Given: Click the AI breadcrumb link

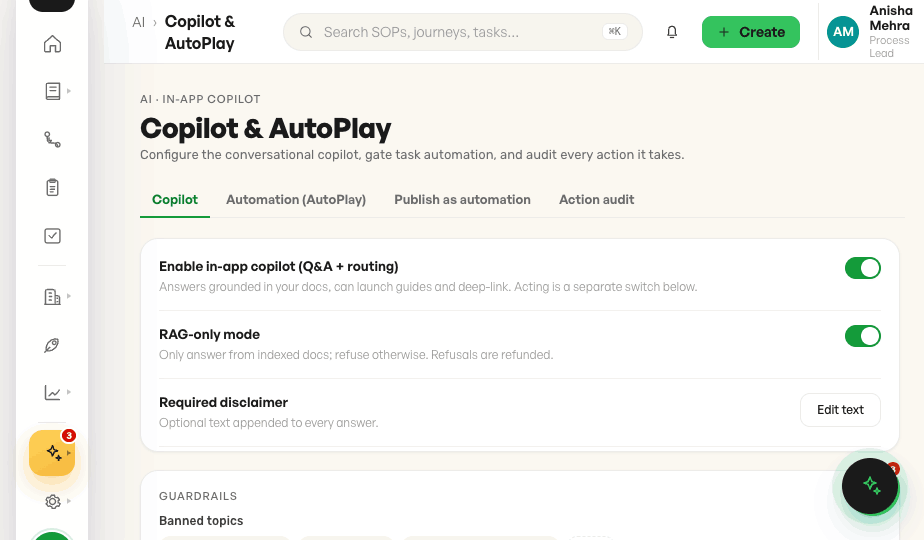Looking at the screenshot, I should [138, 22].
